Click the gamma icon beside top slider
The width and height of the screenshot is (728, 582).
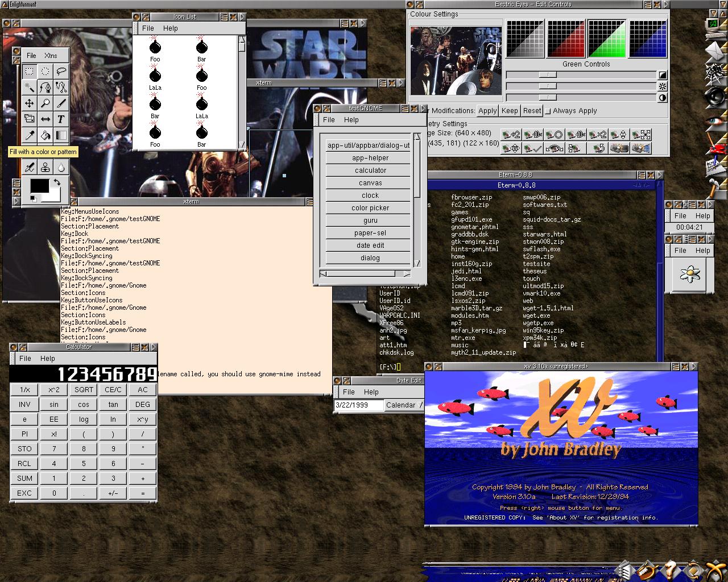[663, 75]
